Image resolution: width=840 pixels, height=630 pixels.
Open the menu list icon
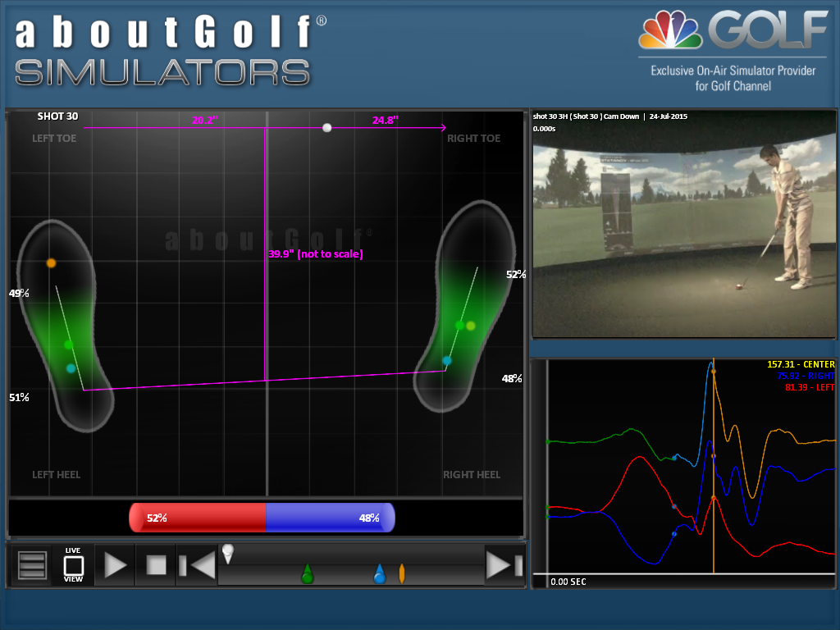coord(32,565)
